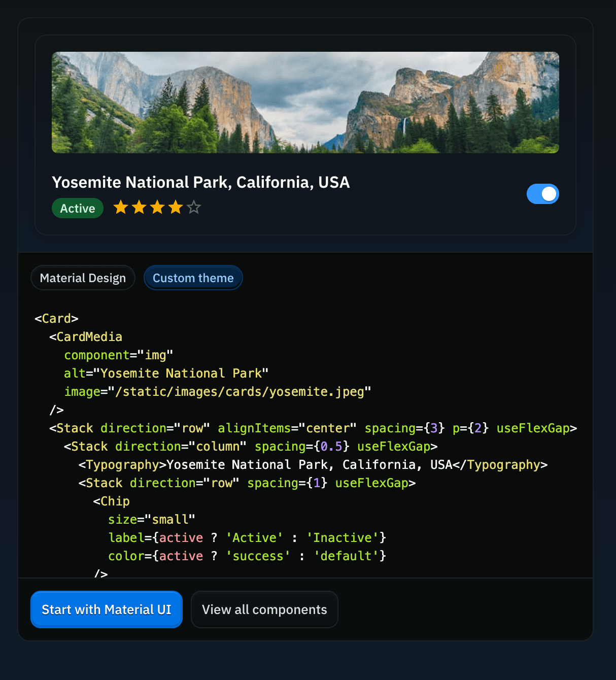This screenshot has height=680, width=616.
Task: Click the <Card> code line
Action: [x=56, y=319]
